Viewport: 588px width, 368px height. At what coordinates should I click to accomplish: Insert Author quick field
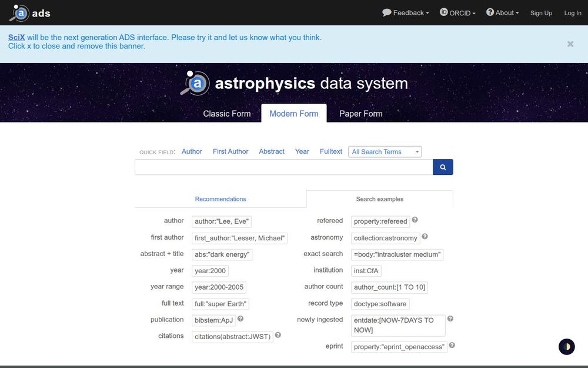point(192,151)
